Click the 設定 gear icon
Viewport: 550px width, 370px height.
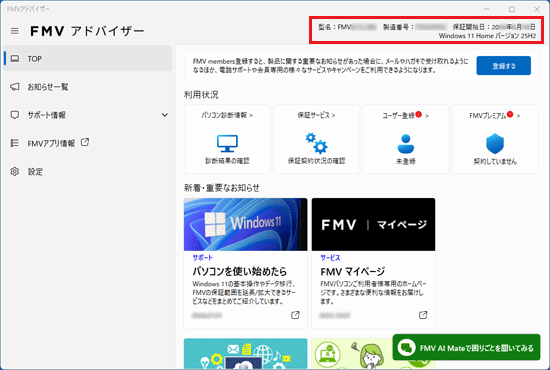click(15, 171)
